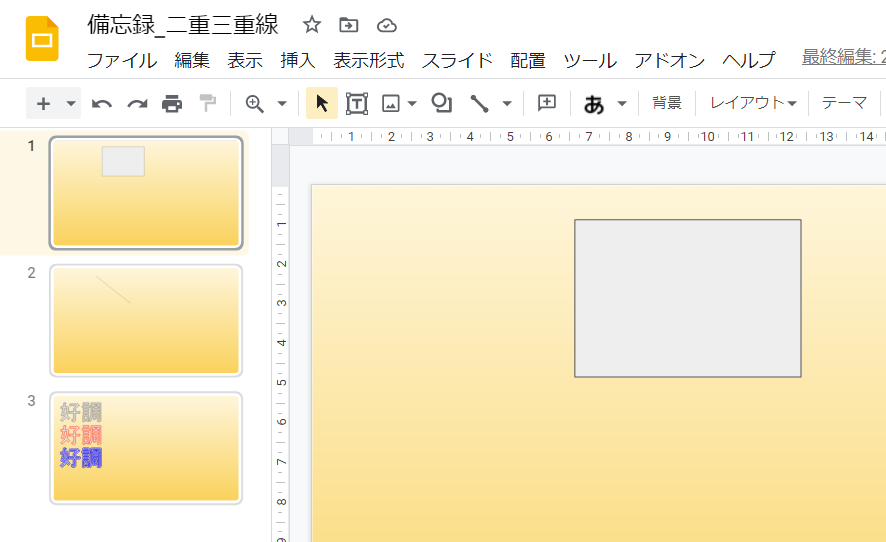This screenshot has height=542, width=886.
Task: Print the presentation
Action: (x=172, y=104)
